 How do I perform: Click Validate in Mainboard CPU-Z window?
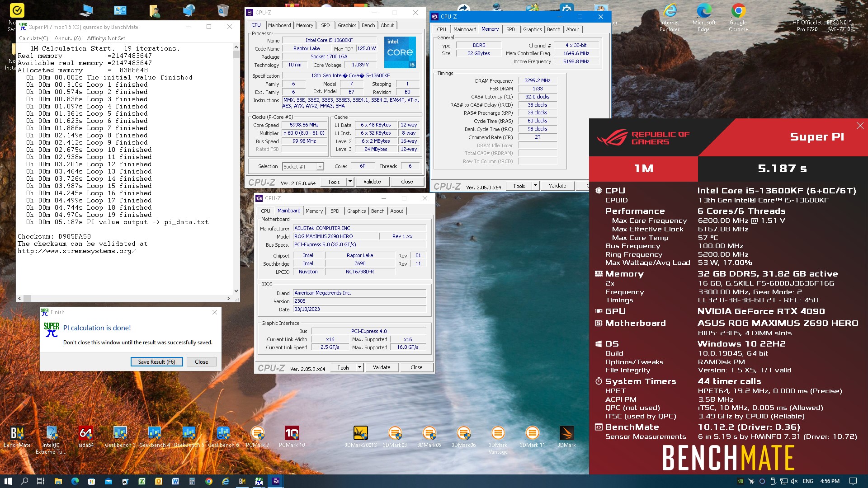pyautogui.click(x=382, y=367)
